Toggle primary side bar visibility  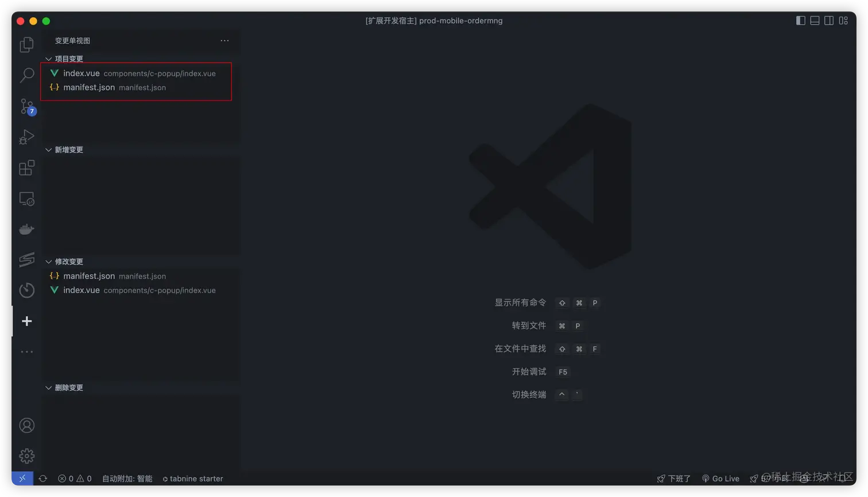(x=800, y=21)
